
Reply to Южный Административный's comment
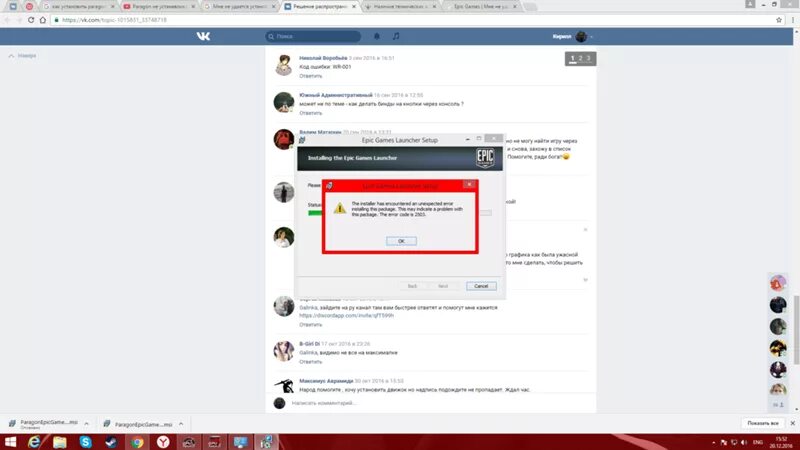point(310,113)
